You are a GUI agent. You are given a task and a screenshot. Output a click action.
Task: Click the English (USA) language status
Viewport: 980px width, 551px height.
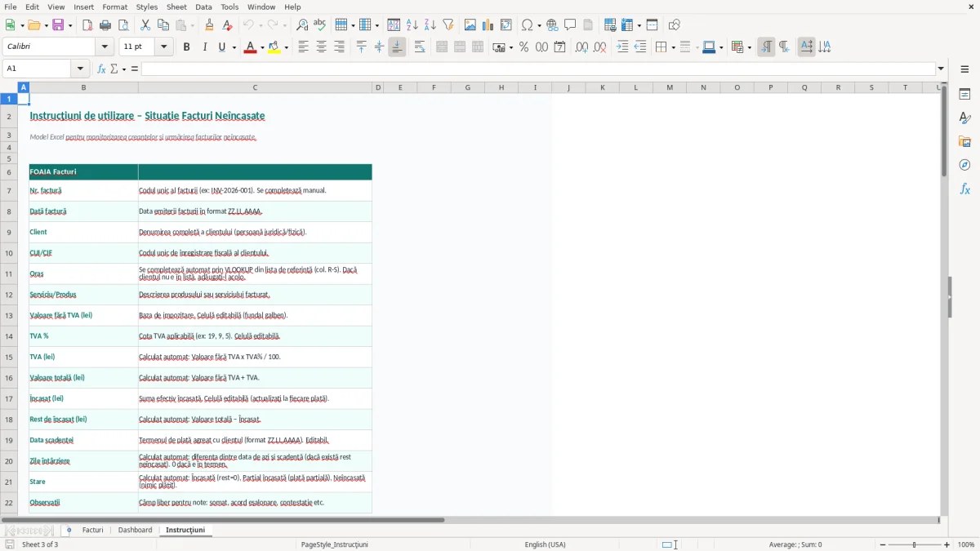[545, 544]
